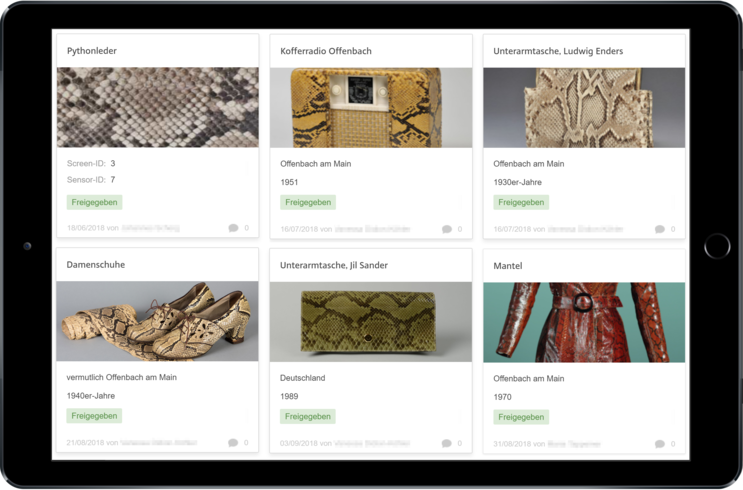
Task: Click Freigegeben label on Damenschuhe card
Action: 94,416
